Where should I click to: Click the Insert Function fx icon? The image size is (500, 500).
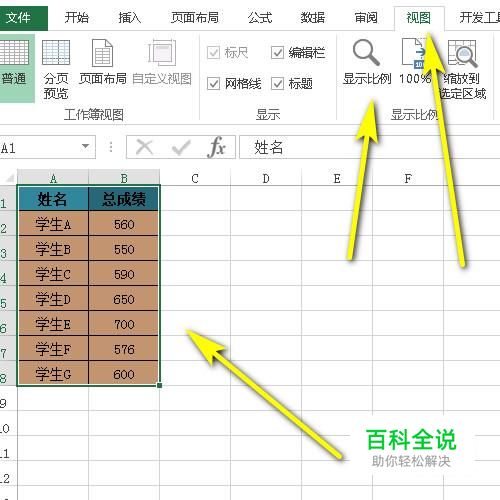coord(216,147)
